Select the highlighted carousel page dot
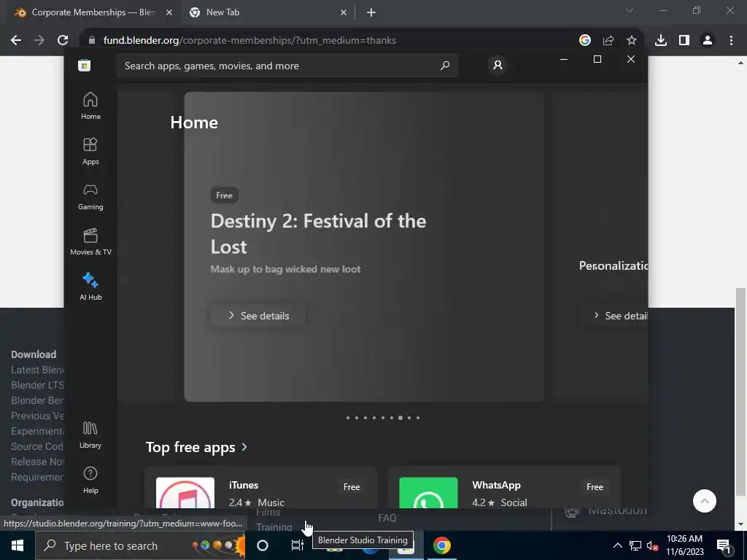The image size is (747, 560). [400, 418]
